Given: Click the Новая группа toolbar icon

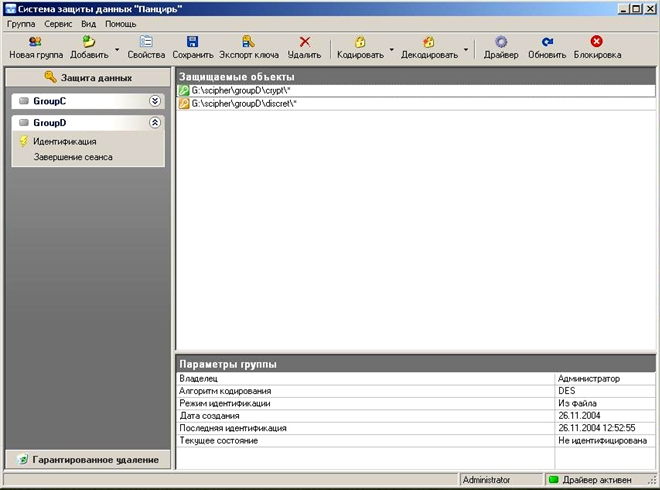Looking at the screenshot, I should coord(35,42).
